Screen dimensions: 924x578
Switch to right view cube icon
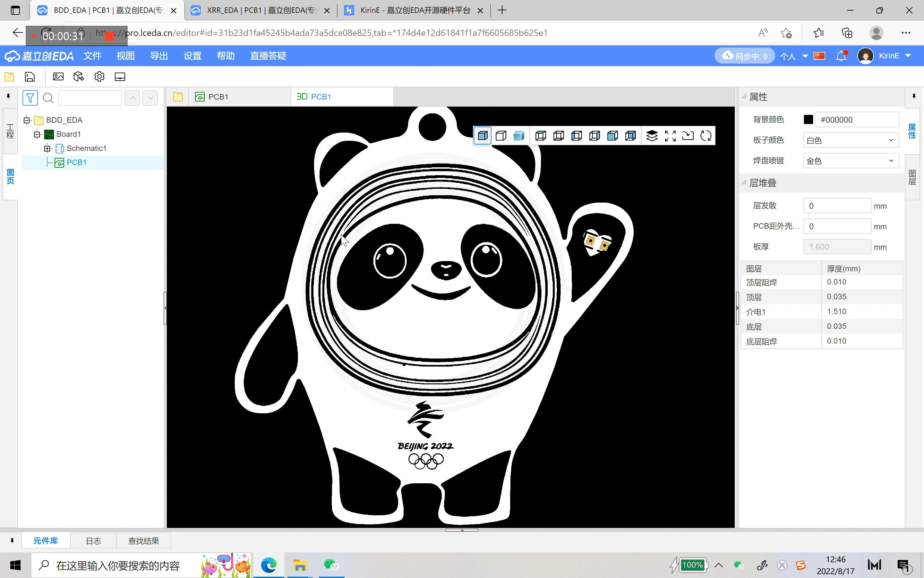(x=595, y=136)
